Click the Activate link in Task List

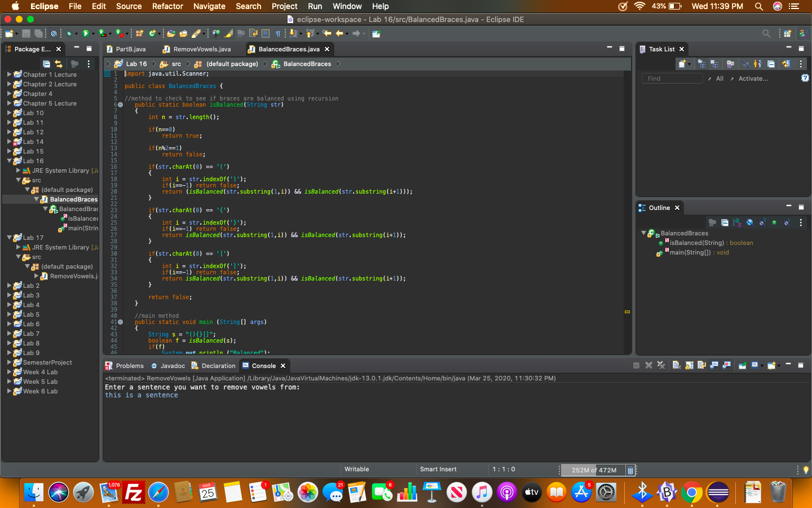(x=752, y=79)
